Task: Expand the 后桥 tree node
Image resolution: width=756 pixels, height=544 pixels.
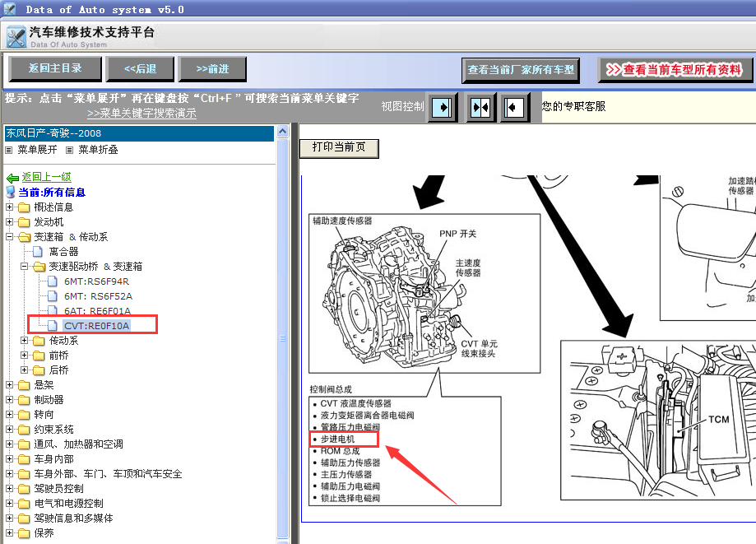Action: pyautogui.click(x=24, y=370)
